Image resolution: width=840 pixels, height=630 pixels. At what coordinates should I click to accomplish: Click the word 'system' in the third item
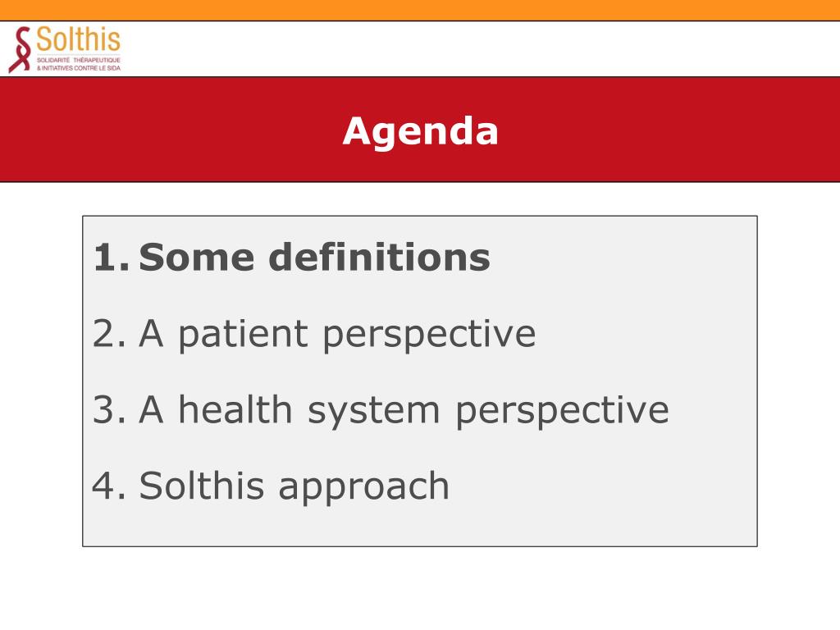(x=374, y=412)
